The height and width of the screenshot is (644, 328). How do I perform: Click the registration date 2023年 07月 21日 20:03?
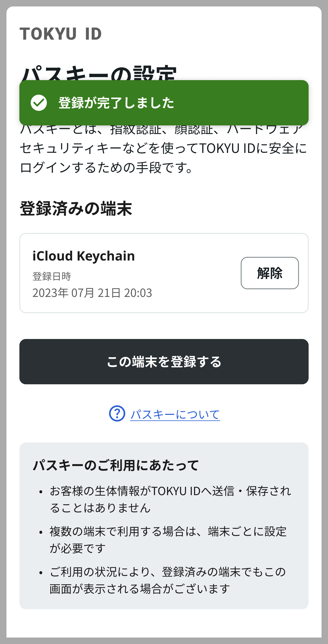pyautogui.click(x=92, y=293)
